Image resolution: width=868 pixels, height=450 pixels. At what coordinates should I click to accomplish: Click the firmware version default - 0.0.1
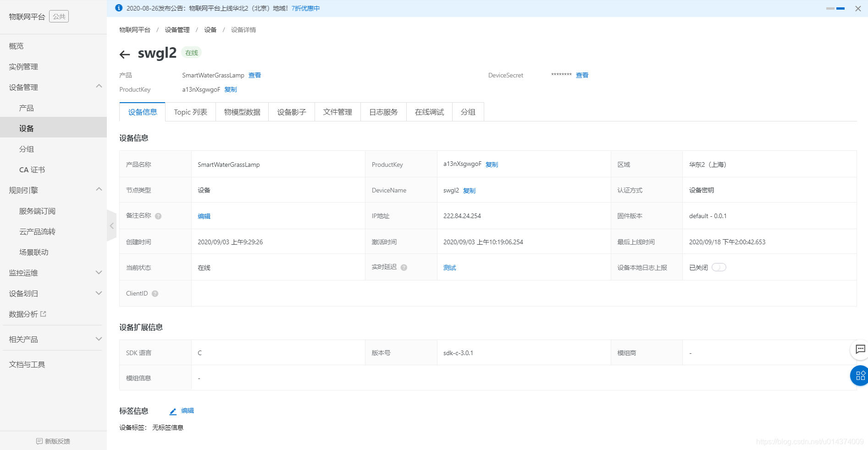(x=708, y=216)
